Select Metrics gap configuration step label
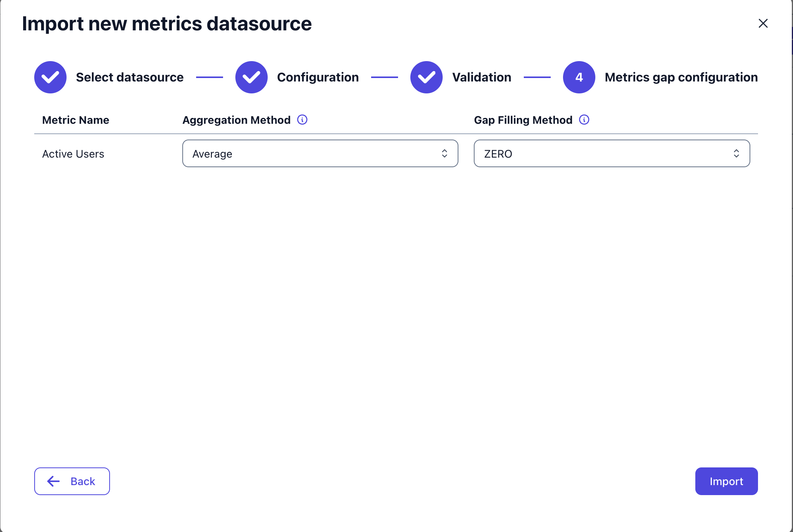 (681, 77)
